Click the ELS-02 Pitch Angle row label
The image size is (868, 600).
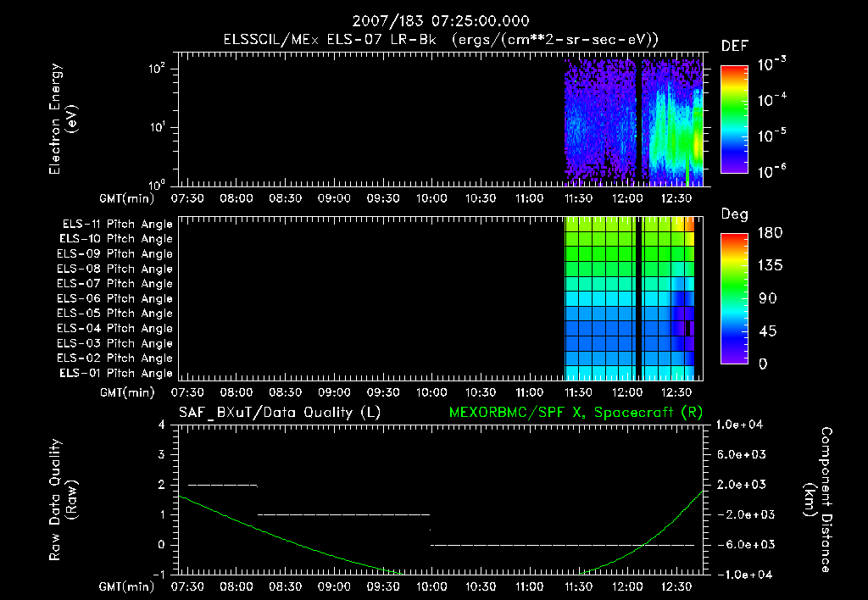pos(115,358)
